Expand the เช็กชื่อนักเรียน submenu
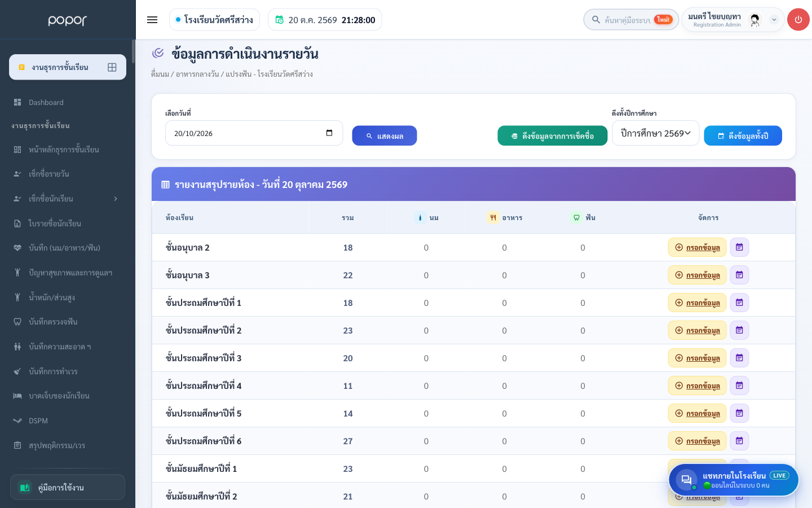Image resolution: width=812 pixels, height=508 pixels. 116,199
